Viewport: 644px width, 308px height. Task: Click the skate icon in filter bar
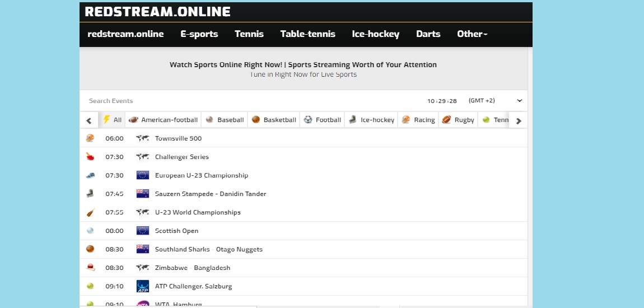[x=352, y=119]
